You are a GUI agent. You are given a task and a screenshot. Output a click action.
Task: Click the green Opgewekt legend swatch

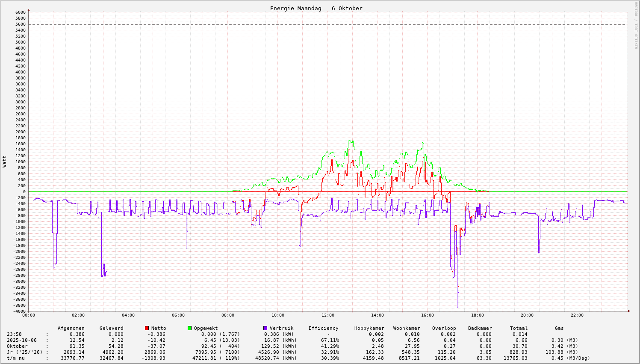coord(189,328)
